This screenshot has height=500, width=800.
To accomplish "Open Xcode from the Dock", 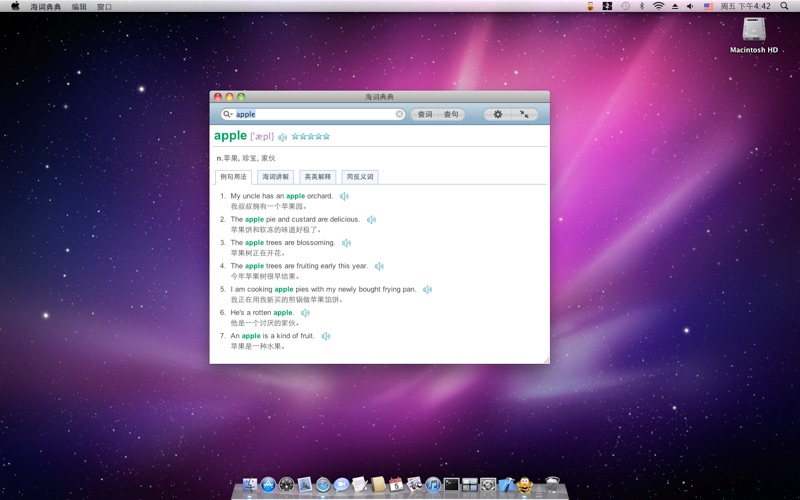I will pyautogui.click(x=507, y=485).
